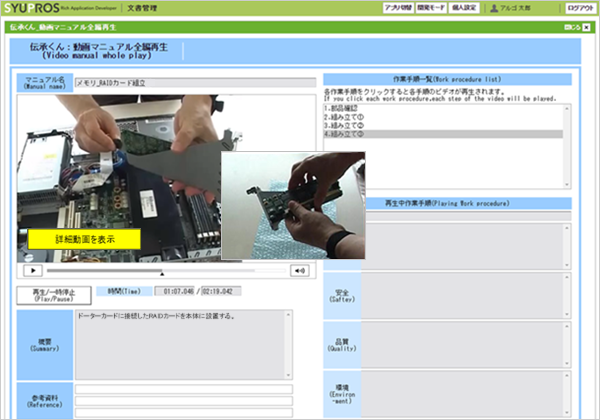The image size is (600, 420).
Task: Open the user profile icon for アルゴ太郎
Action: tap(494, 8)
